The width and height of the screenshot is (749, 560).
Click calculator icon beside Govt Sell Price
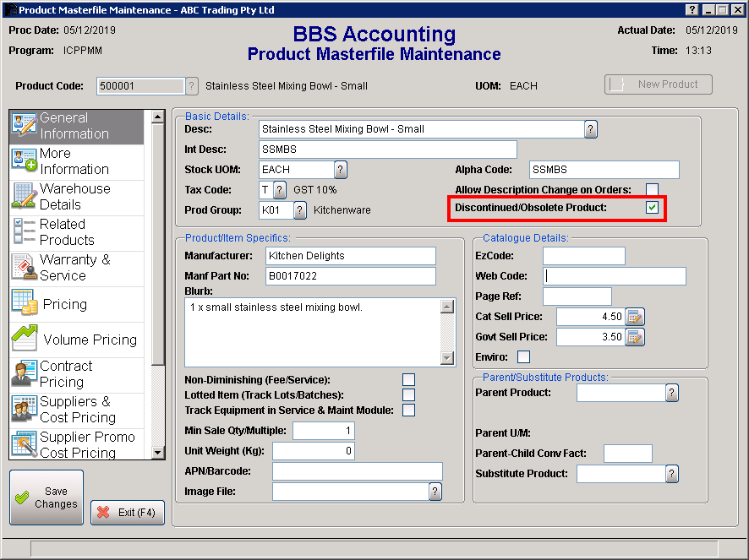click(x=635, y=337)
